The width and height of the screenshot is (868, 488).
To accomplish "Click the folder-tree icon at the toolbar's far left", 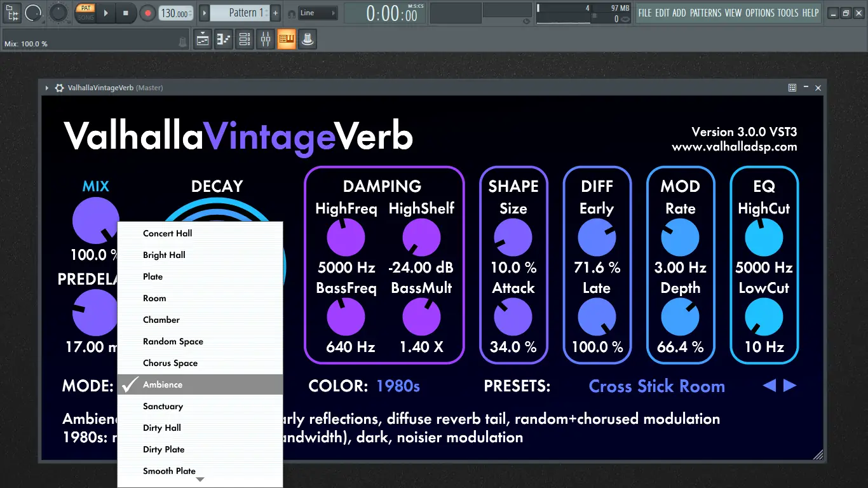I will tap(12, 12).
